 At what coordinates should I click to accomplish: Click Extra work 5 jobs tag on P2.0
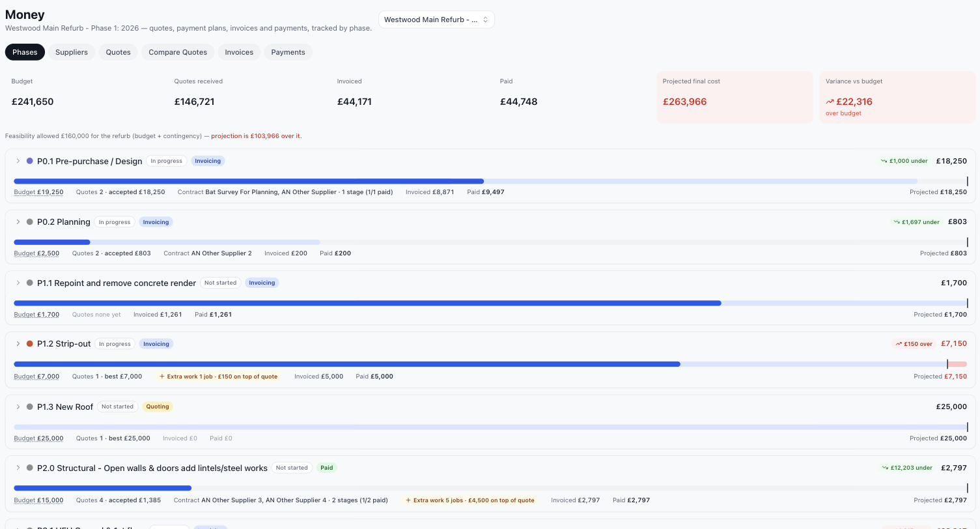click(x=469, y=500)
